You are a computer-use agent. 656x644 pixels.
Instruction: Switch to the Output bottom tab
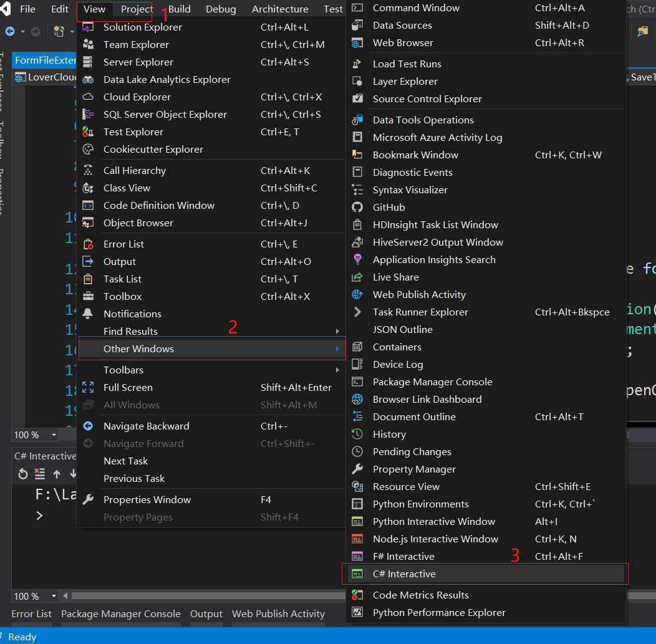[x=206, y=614]
